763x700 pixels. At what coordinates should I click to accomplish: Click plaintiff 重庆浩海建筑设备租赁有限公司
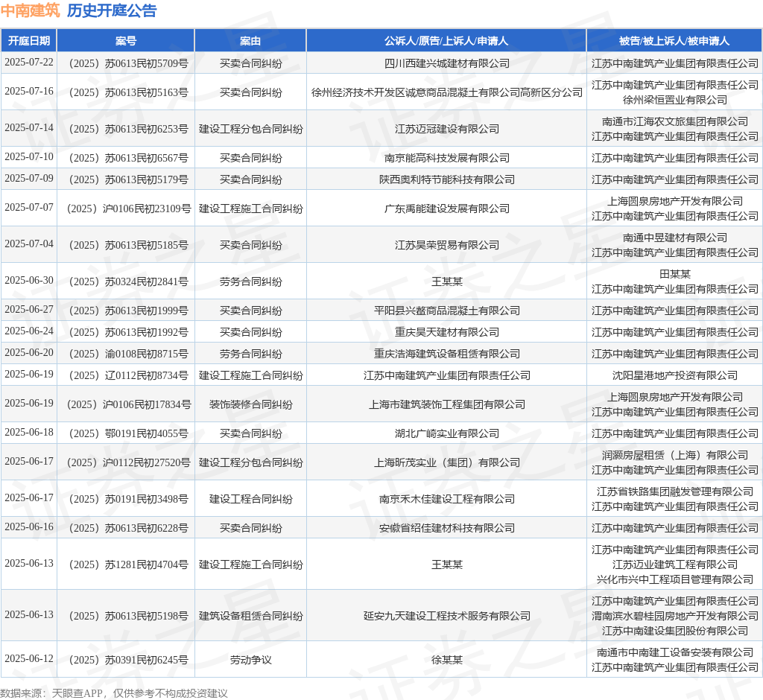[x=447, y=354]
